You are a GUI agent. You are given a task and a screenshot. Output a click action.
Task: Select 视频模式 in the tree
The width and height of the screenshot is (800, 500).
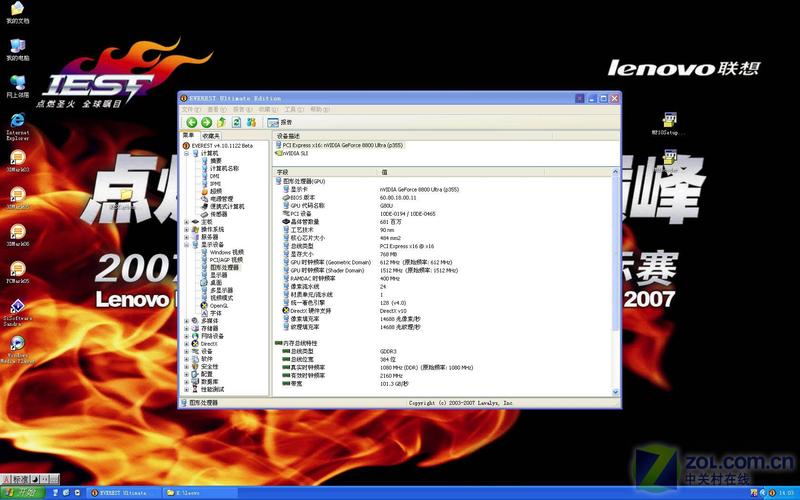221,298
